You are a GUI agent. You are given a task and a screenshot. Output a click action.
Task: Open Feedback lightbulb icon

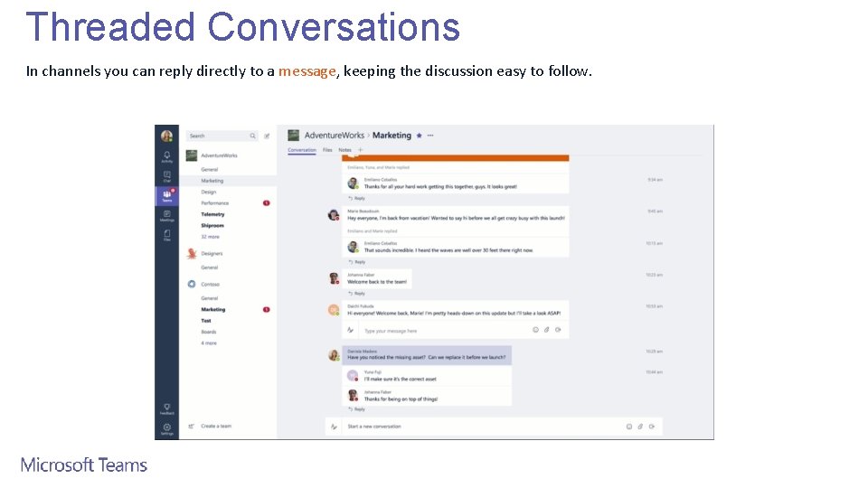(x=166, y=408)
